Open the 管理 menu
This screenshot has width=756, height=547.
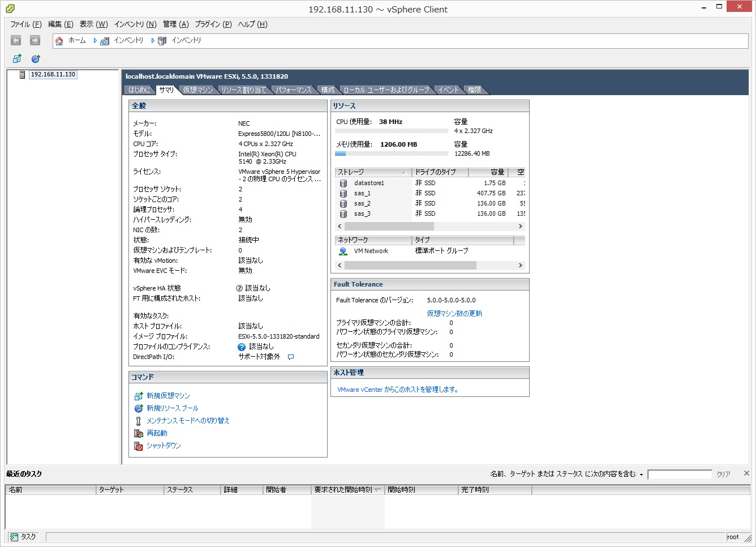175,24
